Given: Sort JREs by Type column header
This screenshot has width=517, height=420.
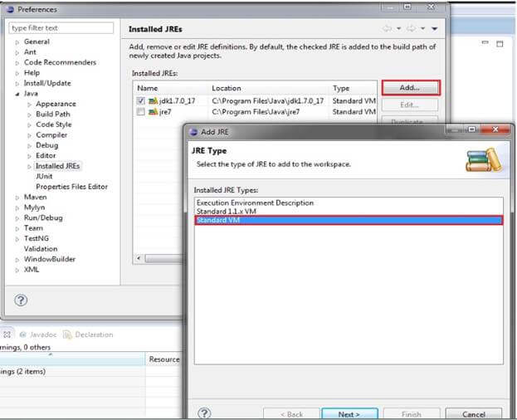Looking at the screenshot, I should tap(354, 88).
